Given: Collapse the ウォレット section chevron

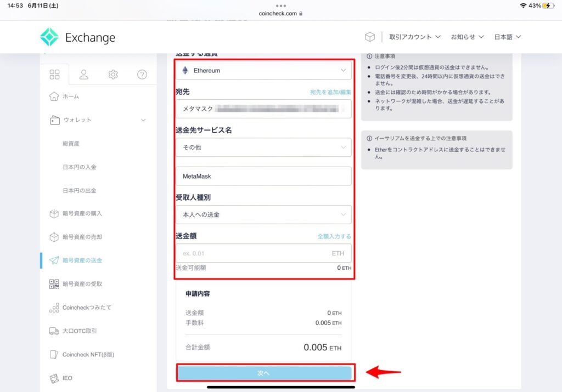Looking at the screenshot, I should 143,120.
